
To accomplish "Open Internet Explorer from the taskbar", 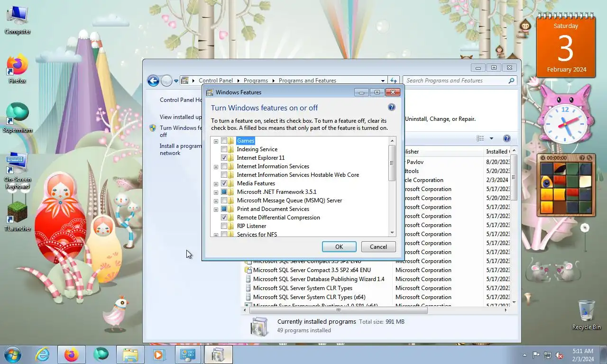I will click(x=43, y=355).
